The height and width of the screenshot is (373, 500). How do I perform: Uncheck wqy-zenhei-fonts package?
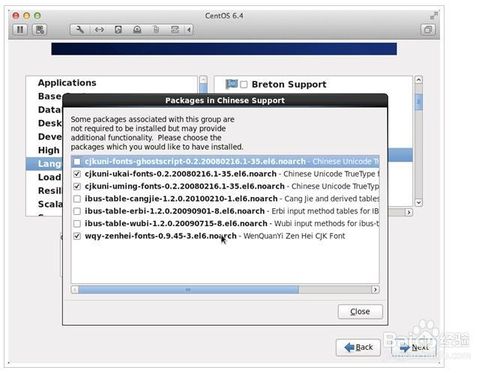point(77,236)
